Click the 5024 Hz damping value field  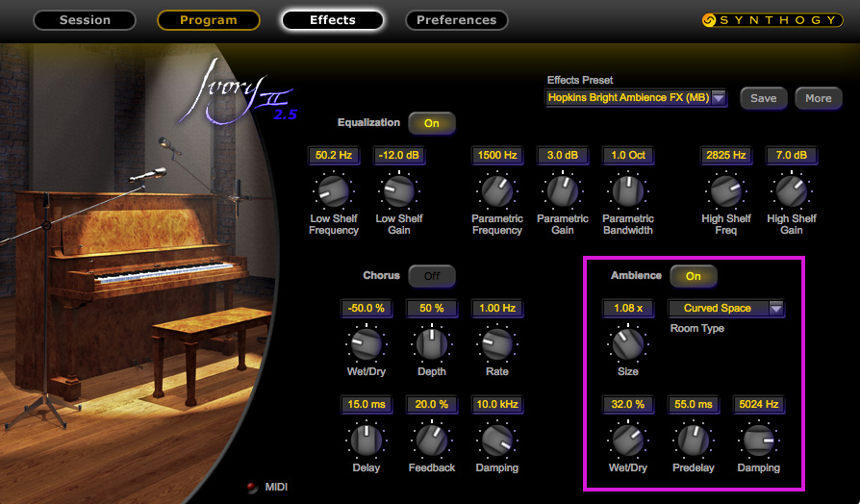[759, 404]
